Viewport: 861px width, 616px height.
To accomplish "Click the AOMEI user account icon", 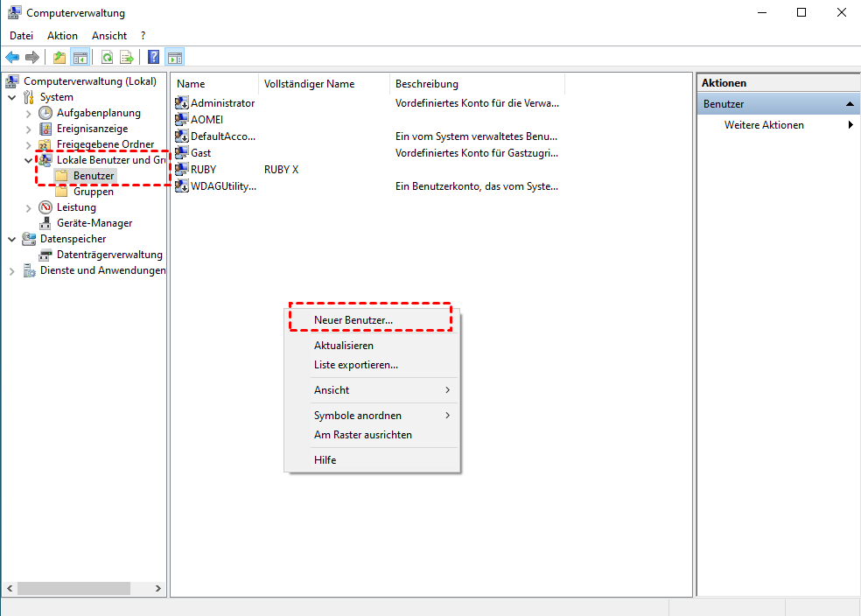I will pyautogui.click(x=182, y=119).
